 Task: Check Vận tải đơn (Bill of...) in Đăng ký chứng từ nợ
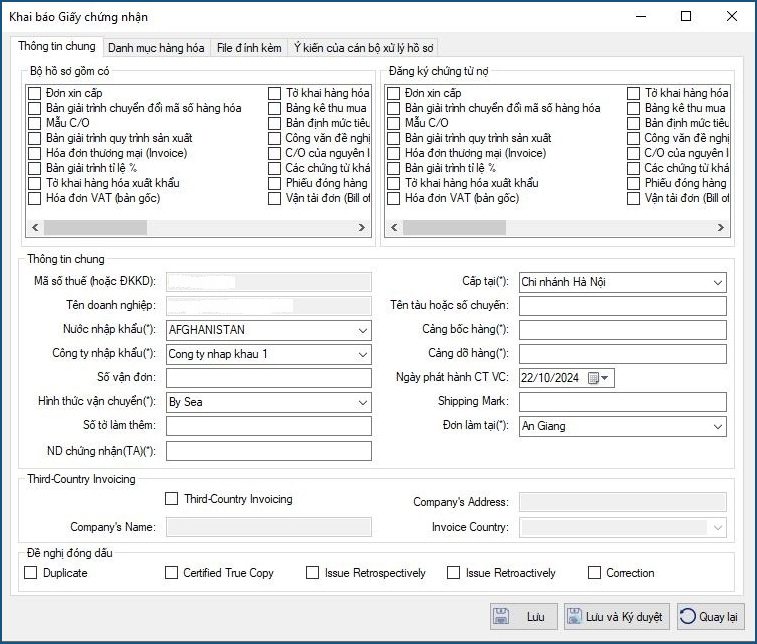pyautogui.click(x=633, y=198)
